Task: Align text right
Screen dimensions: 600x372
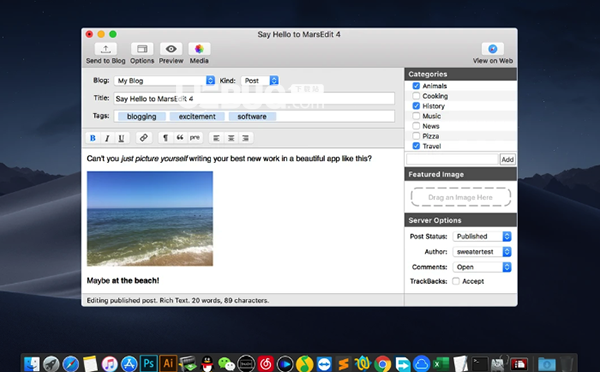Action: 245,138
